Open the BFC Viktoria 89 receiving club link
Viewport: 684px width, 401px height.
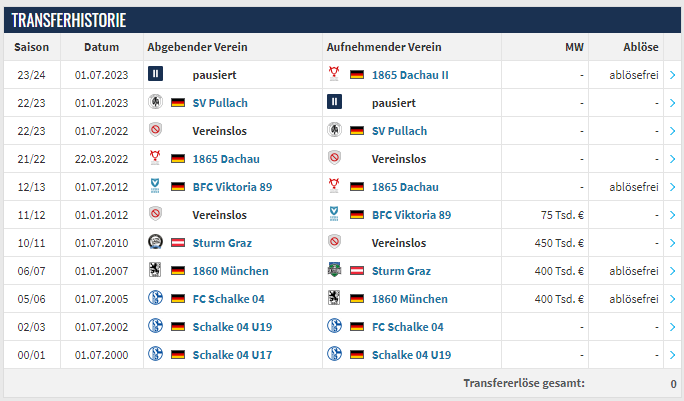pyautogui.click(x=411, y=214)
